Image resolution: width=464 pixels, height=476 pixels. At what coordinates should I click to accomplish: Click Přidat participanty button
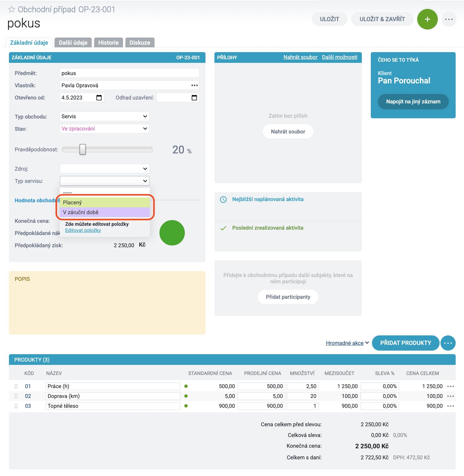[x=288, y=297]
